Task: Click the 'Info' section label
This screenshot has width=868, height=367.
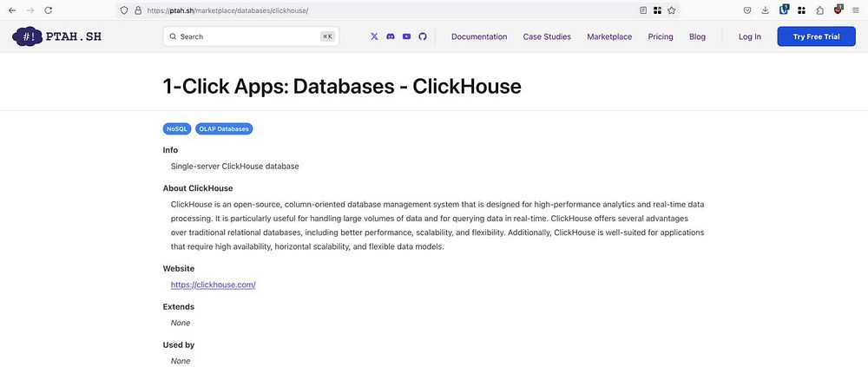Action: pyautogui.click(x=170, y=150)
